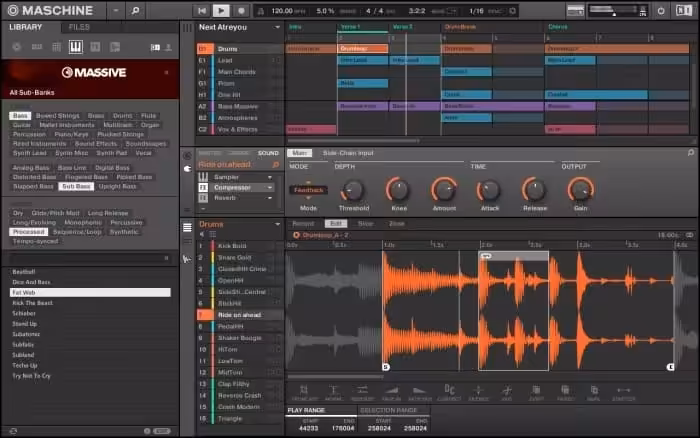Toggle the metronome icon

coord(261,11)
